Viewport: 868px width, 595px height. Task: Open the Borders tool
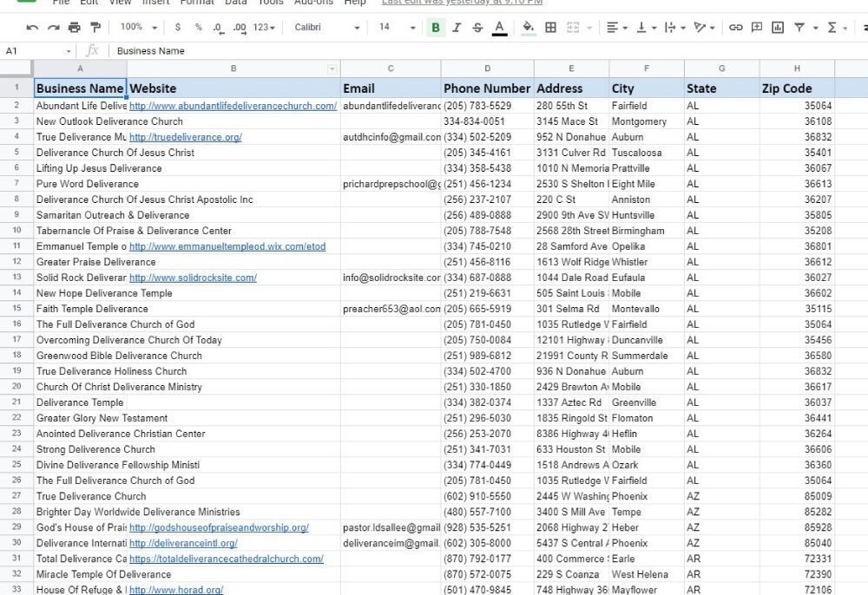(x=550, y=28)
